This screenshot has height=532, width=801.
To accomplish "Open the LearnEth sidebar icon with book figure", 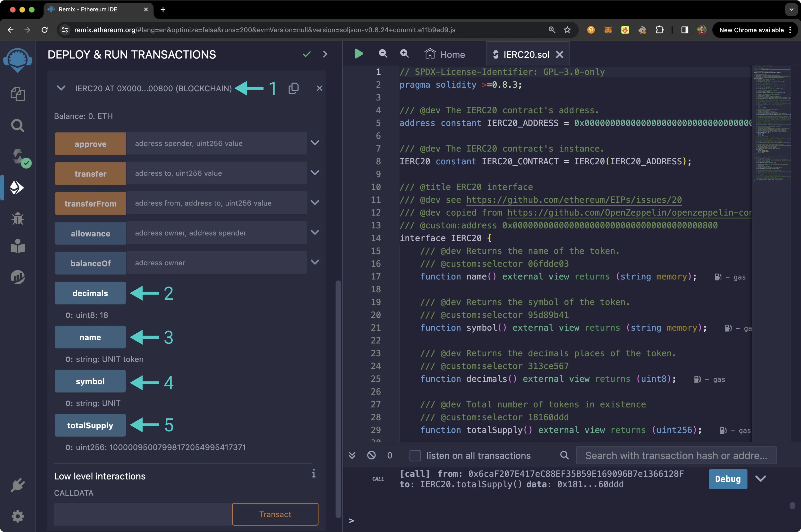I will click(x=18, y=246).
